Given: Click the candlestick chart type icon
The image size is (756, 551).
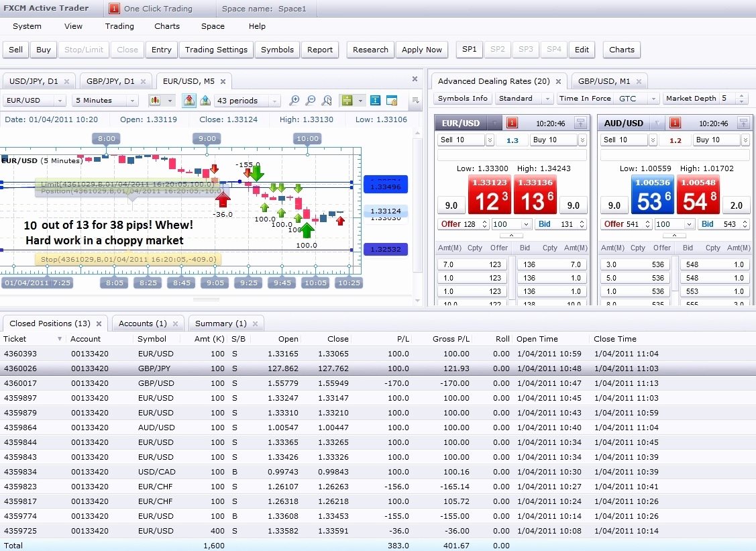Looking at the screenshot, I should pyautogui.click(x=156, y=101).
